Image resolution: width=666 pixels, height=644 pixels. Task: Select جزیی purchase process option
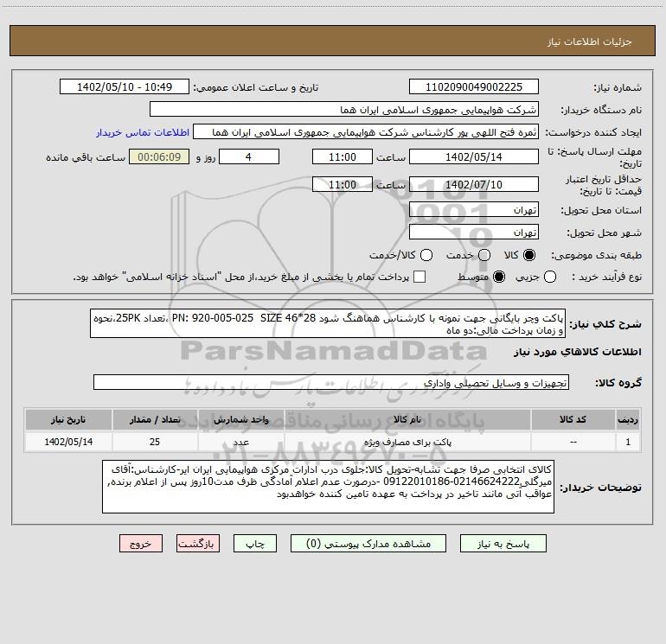pyautogui.click(x=576, y=277)
